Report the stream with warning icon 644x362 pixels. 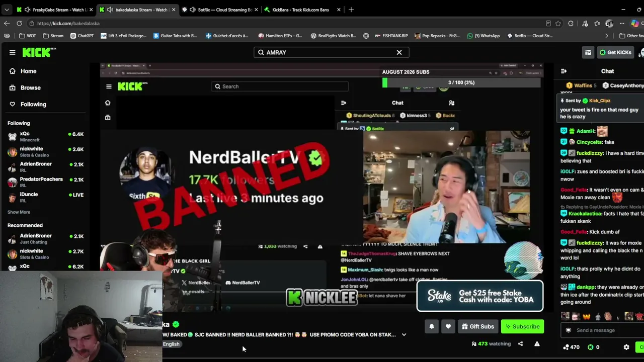[x=537, y=344]
